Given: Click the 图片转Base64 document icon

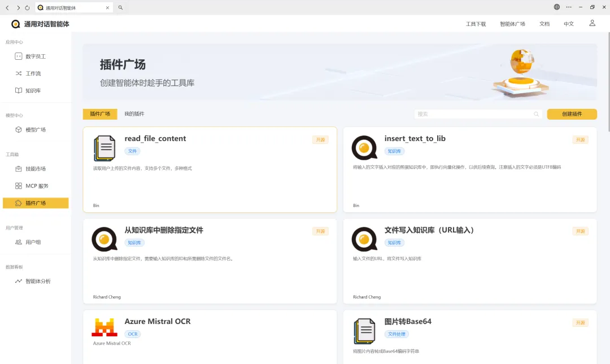Looking at the screenshot, I should pyautogui.click(x=364, y=331).
